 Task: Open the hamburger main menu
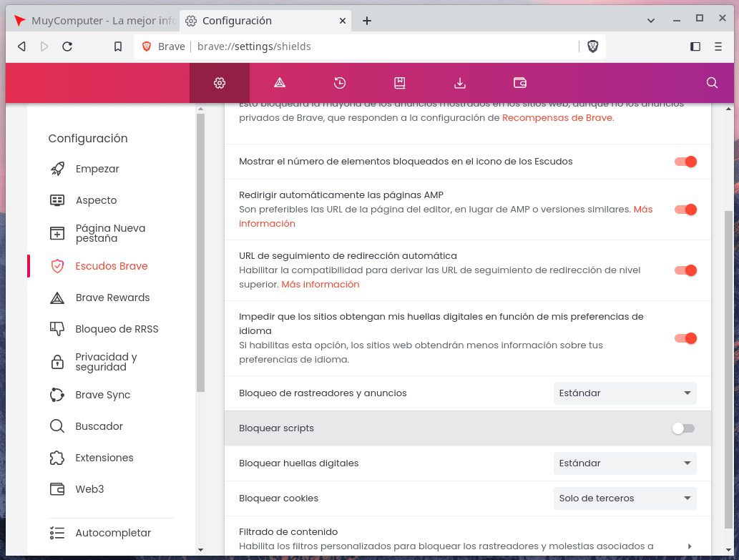point(718,46)
